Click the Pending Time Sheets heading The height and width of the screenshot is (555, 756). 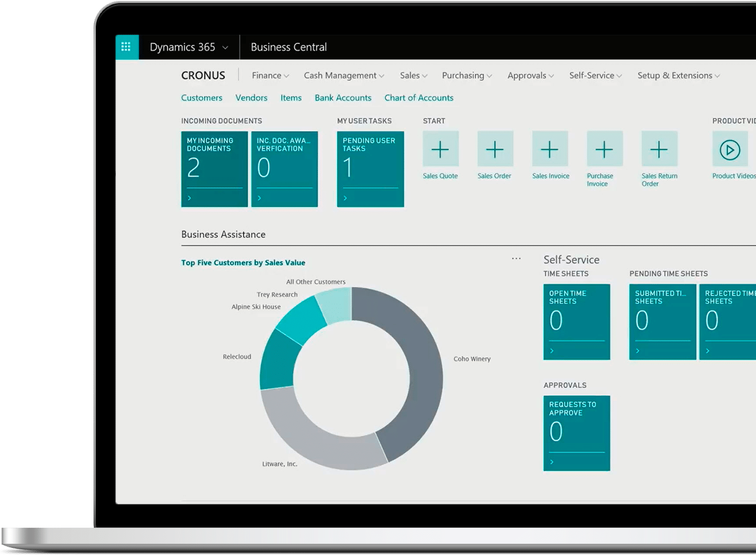point(669,274)
